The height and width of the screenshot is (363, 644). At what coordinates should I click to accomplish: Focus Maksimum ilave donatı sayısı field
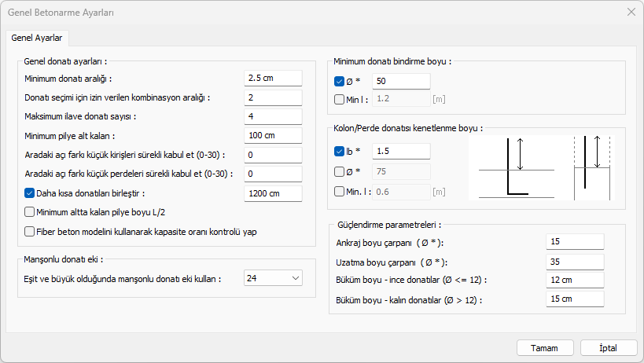273,116
